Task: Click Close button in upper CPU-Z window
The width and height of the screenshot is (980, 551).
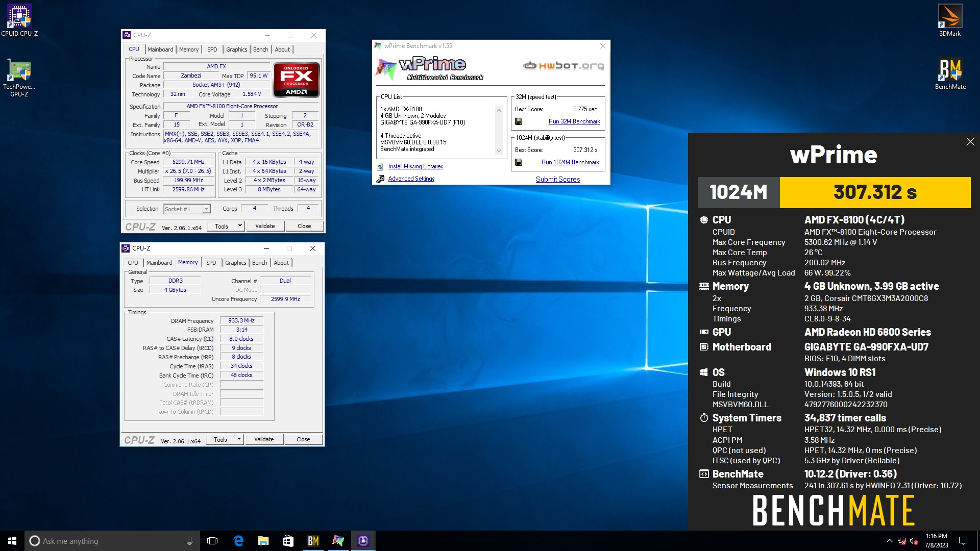Action: pyautogui.click(x=304, y=226)
